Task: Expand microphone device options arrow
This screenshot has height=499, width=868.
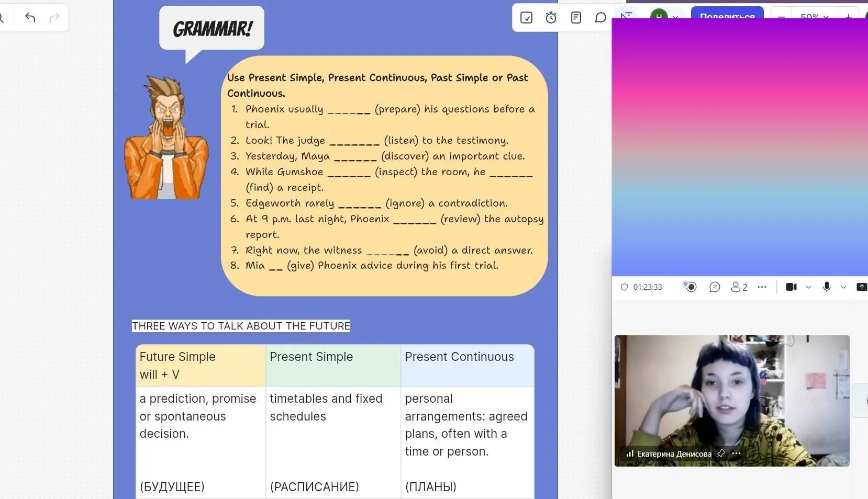Action: click(x=843, y=287)
